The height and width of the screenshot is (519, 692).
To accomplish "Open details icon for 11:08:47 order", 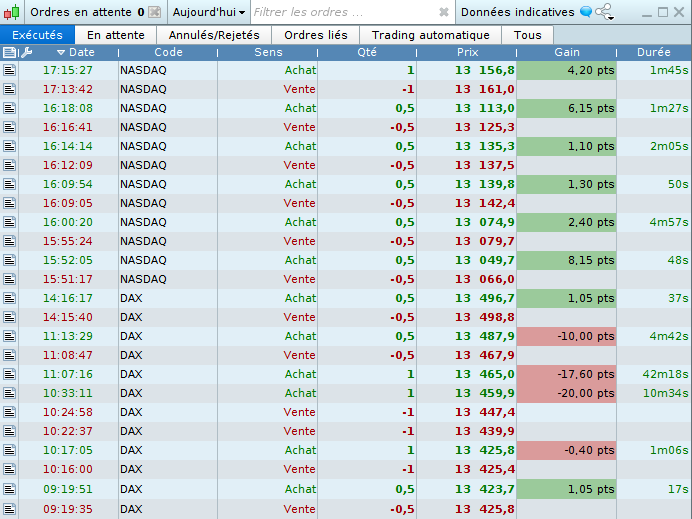I will tap(10, 355).
